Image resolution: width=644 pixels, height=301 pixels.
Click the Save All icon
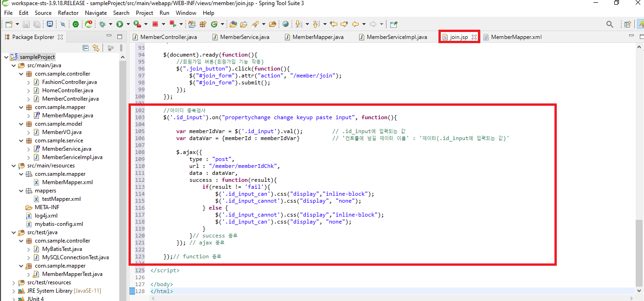click(x=37, y=24)
